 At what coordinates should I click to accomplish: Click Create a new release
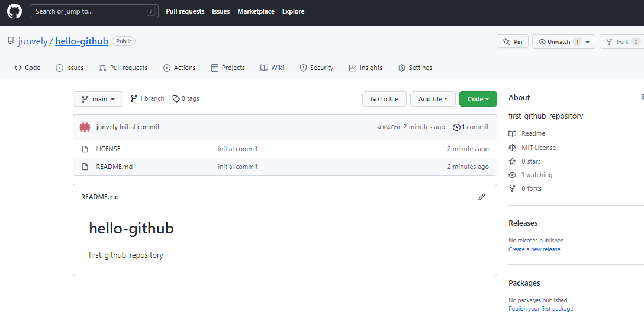[x=534, y=249]
